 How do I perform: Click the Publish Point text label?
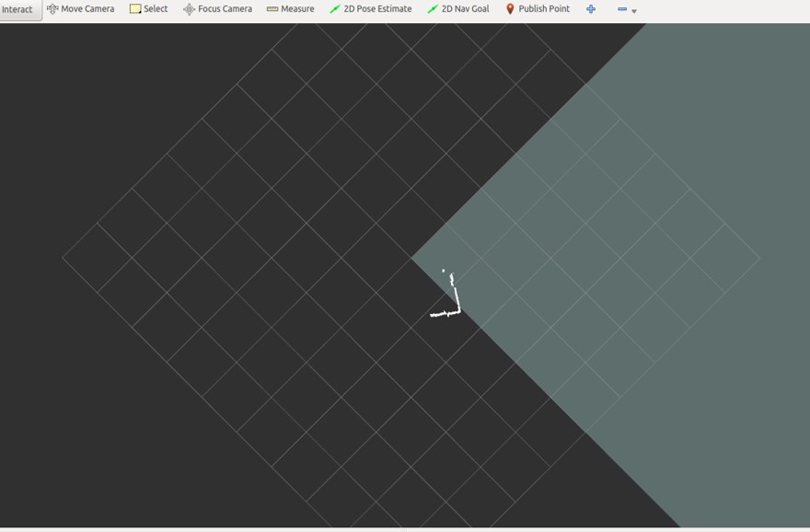pos(544,9)
